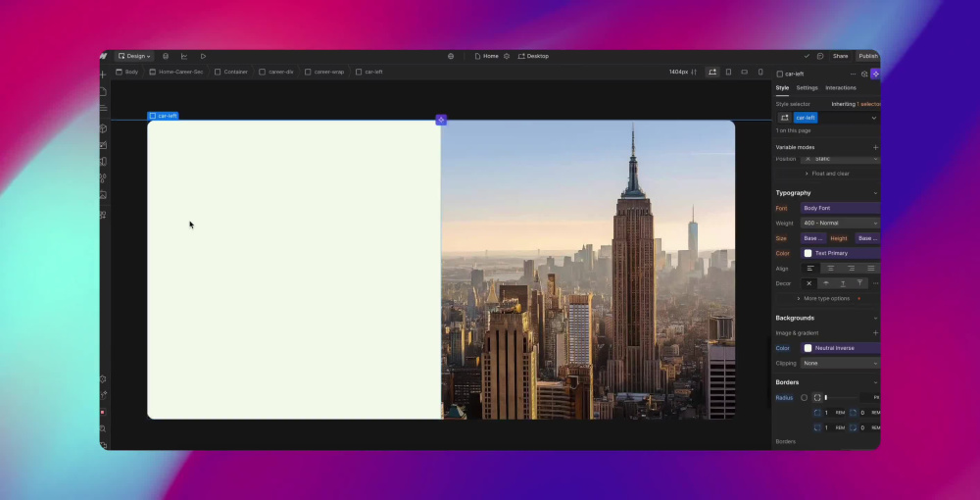Viewport: 980px width, 500px height.
Task: Open the Apps panel icon
Action: 103,215
